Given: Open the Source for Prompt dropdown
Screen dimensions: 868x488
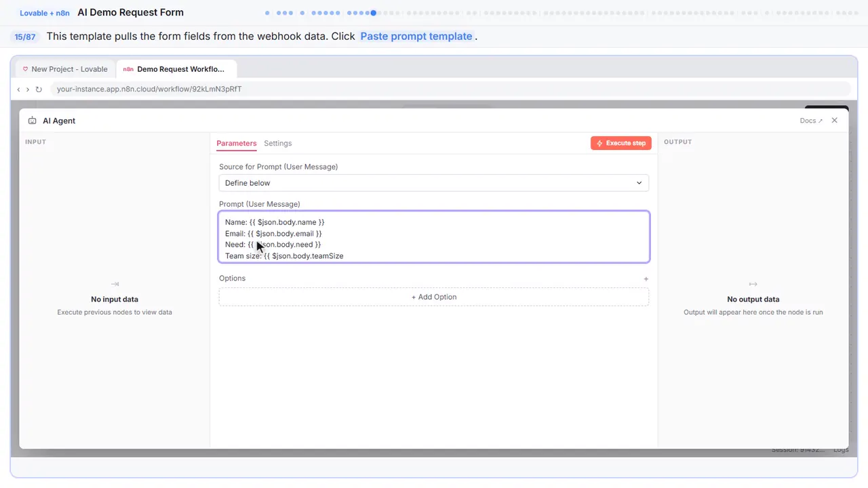Looking at the screenshot, I should 433,183.
